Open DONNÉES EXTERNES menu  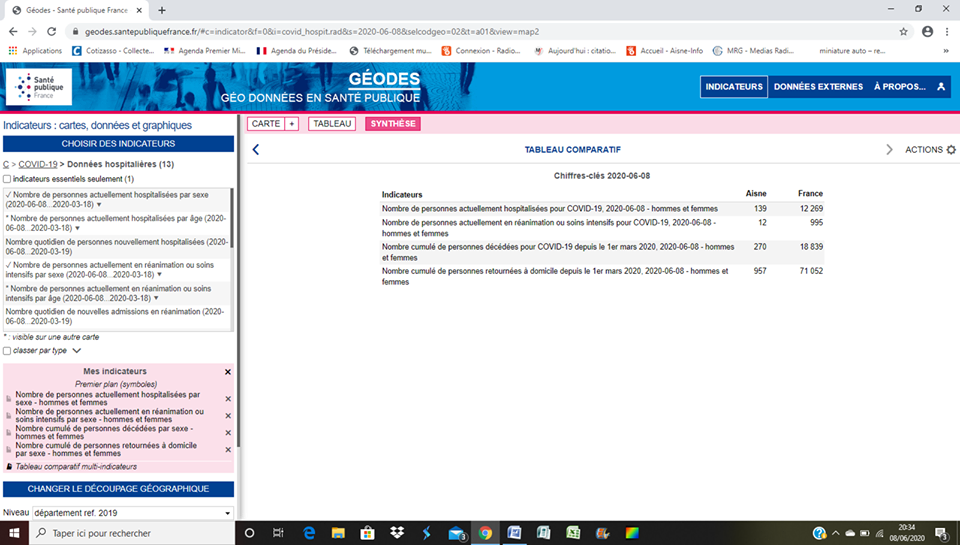pyautogui.click(x=818, y=87)
